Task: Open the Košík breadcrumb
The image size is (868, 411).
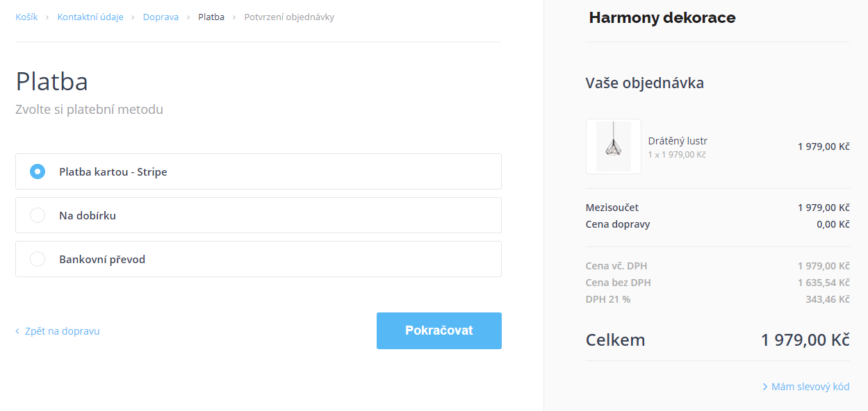Action: coord(26,17)
